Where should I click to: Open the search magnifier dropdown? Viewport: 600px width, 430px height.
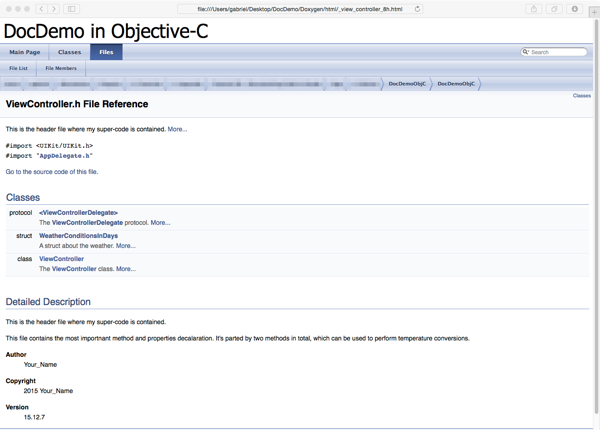[526, 52]
